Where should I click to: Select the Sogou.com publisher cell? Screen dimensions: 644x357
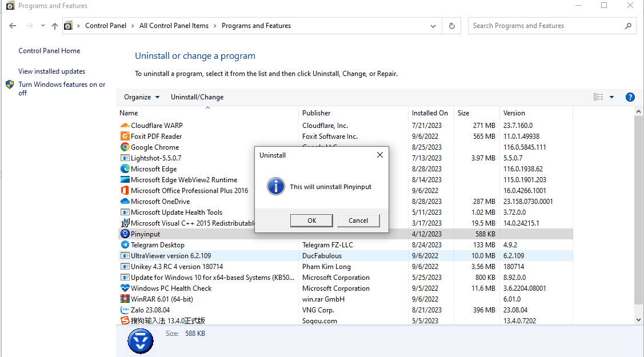tap(319, 321)
